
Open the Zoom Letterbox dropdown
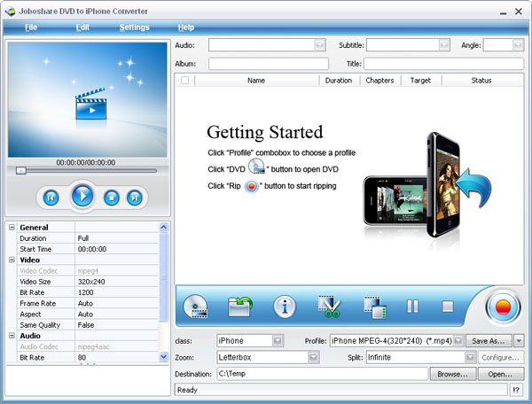[313, 357]
